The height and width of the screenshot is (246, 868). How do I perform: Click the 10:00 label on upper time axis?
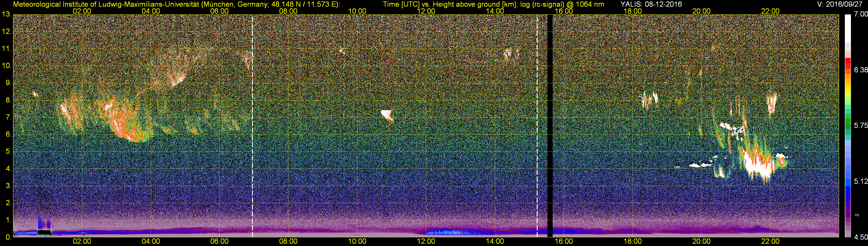(x=357, y=11)
